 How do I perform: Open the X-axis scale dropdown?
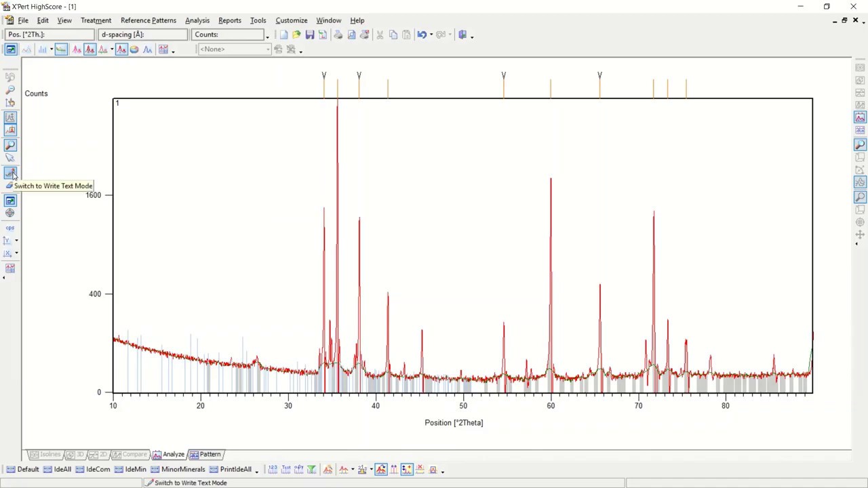(16, 253)
